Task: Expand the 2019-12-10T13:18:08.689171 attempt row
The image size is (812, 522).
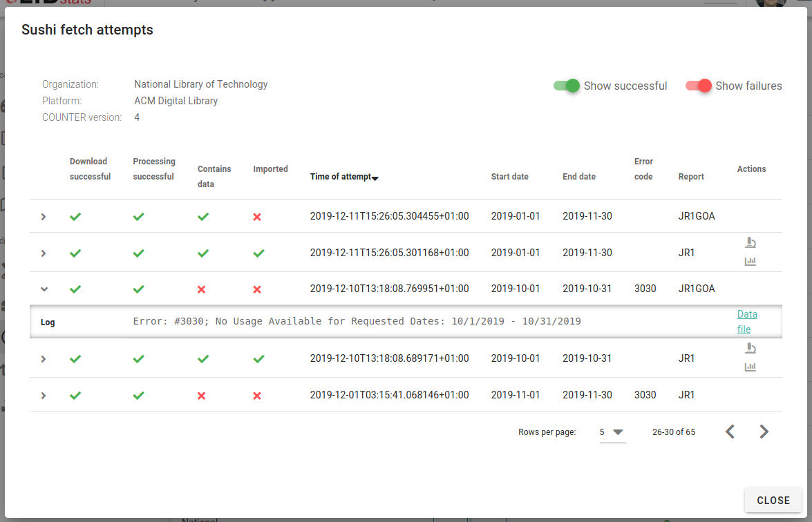Action: [44, 358]
